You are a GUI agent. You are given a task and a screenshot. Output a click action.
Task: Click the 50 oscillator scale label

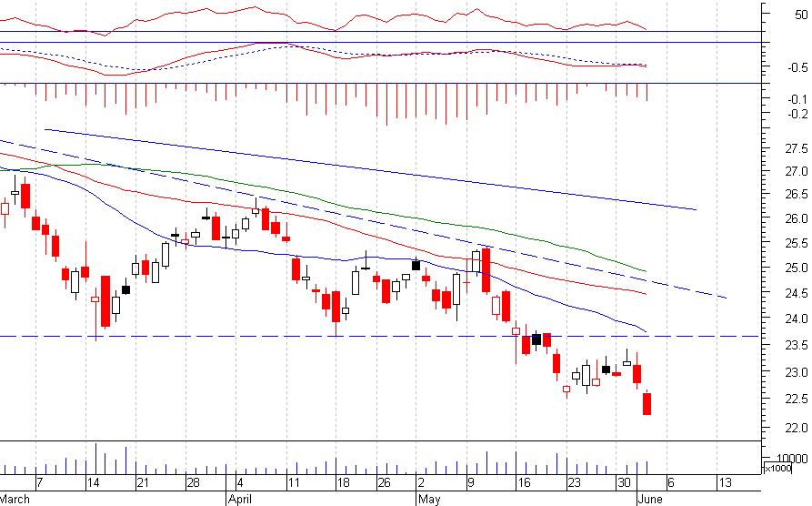[x=801, y=15]
